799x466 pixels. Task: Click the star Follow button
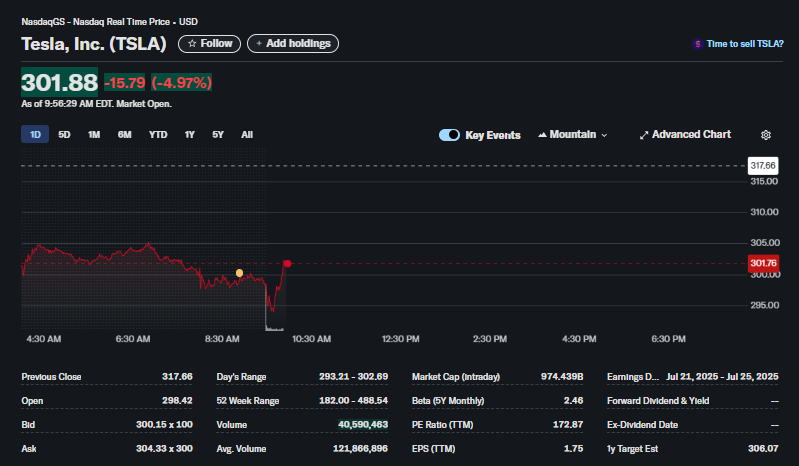209,44
